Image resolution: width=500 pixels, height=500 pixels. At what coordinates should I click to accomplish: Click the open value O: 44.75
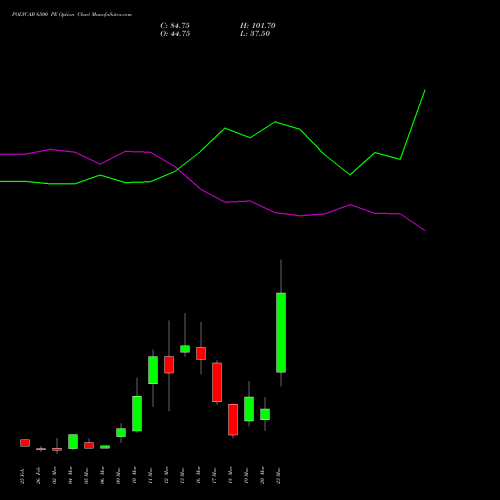click(x=175, y=34)
